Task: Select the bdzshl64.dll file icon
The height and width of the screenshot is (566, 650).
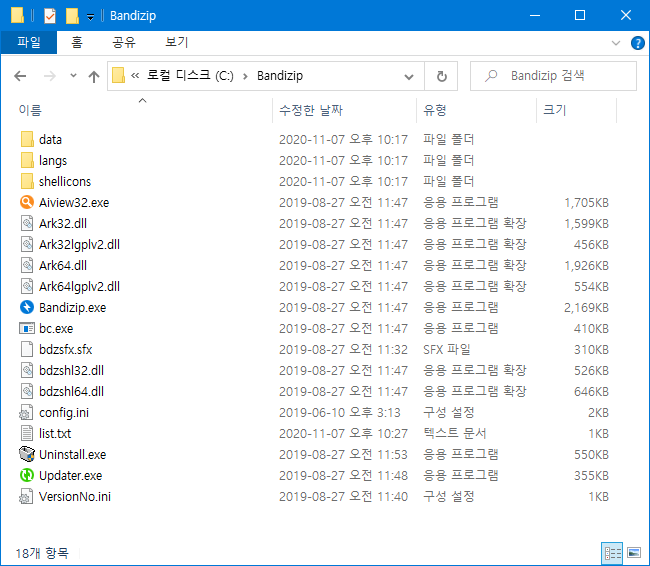Action: [x=27, y=391]
